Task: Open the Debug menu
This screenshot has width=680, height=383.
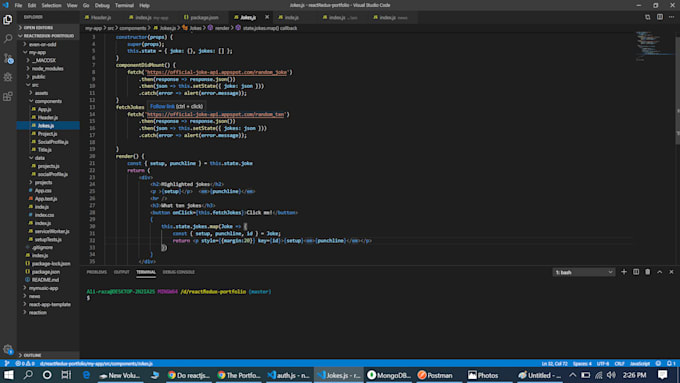Action: pyautogui.click(x=102, y=5)
